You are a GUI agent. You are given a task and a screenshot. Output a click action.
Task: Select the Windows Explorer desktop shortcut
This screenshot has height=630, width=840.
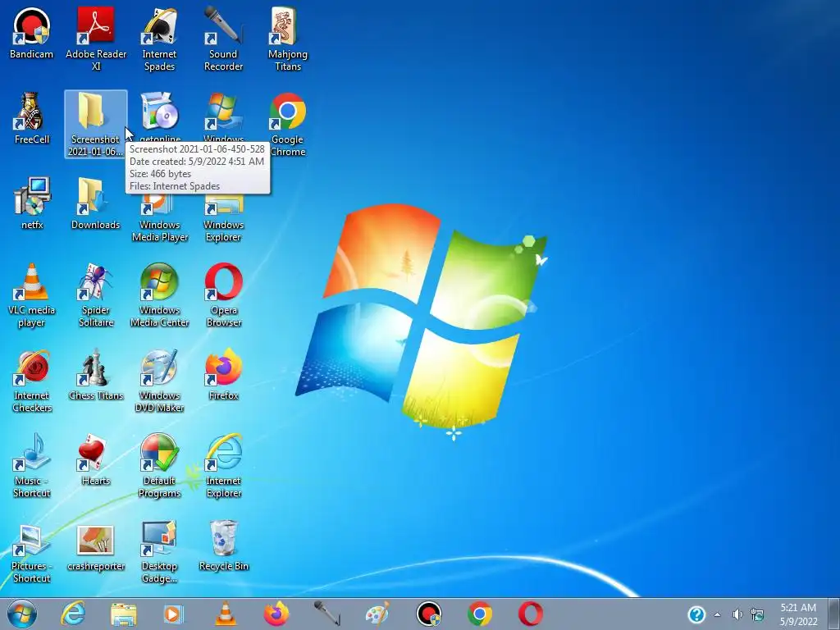pyautogui.click(x=223, y=218)
